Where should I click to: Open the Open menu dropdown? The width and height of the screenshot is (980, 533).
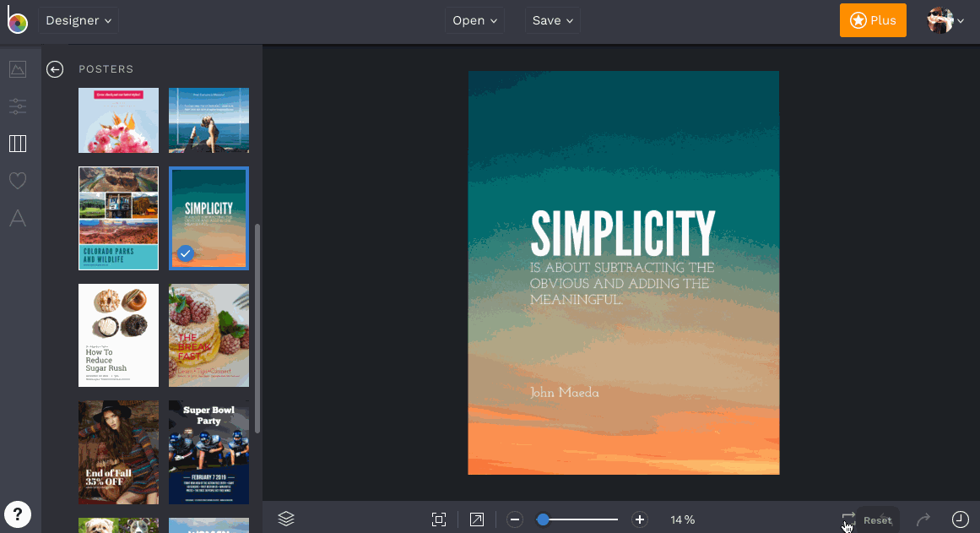[x=474, y=20]
